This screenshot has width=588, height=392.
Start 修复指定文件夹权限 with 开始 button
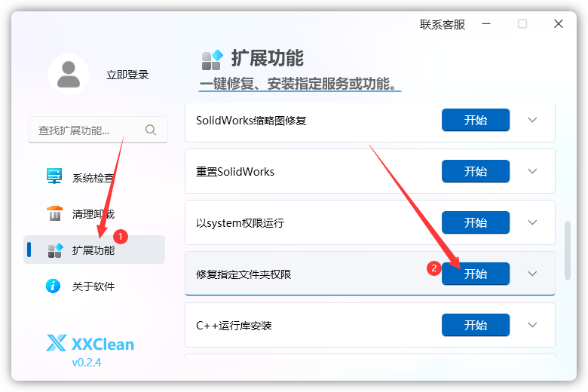[475, 274]
